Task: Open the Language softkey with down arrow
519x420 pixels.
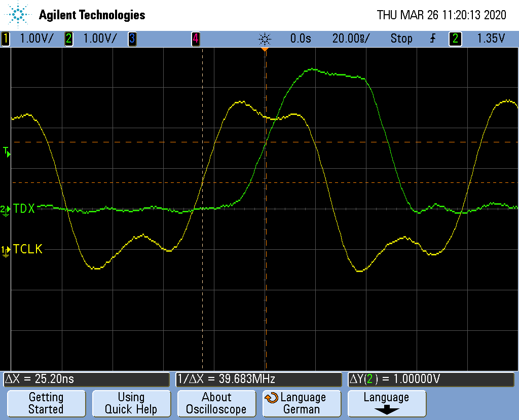Action: (386, 404)
